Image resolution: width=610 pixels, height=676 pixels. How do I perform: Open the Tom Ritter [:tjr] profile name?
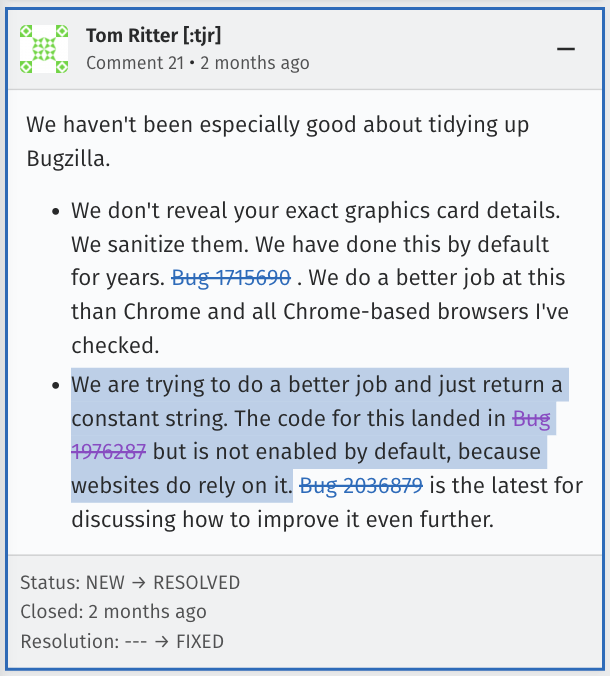pos(153,35)
